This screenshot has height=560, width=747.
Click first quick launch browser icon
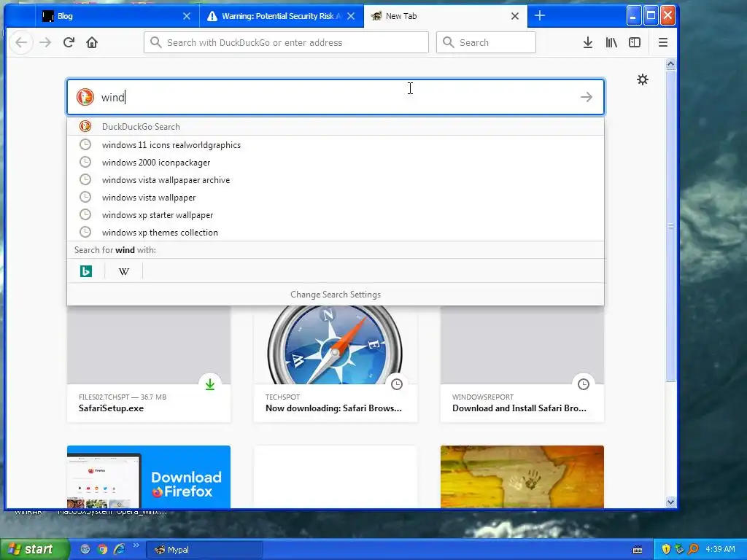point(85,550)
